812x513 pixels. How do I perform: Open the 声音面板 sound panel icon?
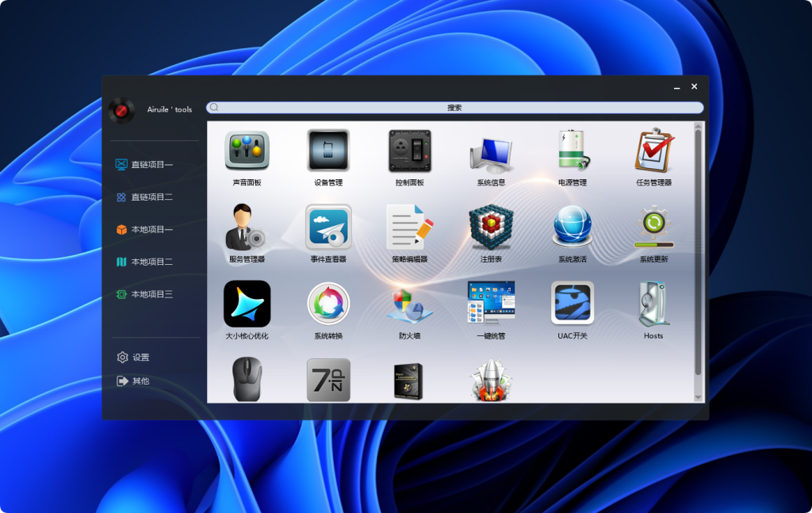tap(247, 151)
